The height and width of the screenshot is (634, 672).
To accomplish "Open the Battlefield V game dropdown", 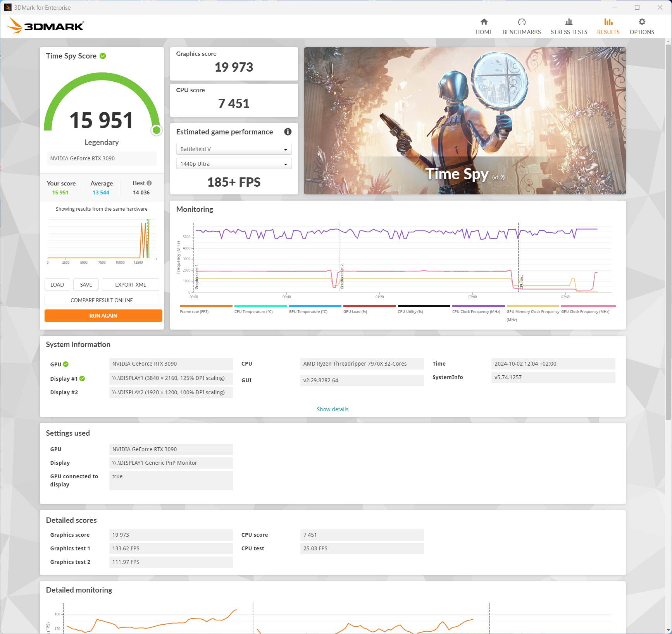I will pos(234,149).
